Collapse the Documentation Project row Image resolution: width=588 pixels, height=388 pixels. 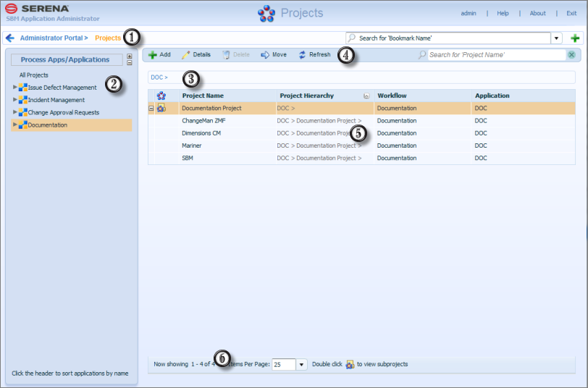click(151, 109)
